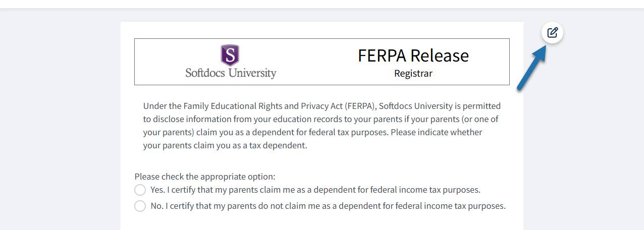
Task: Click the purple Softdocs shield logo
Action: 230,55
